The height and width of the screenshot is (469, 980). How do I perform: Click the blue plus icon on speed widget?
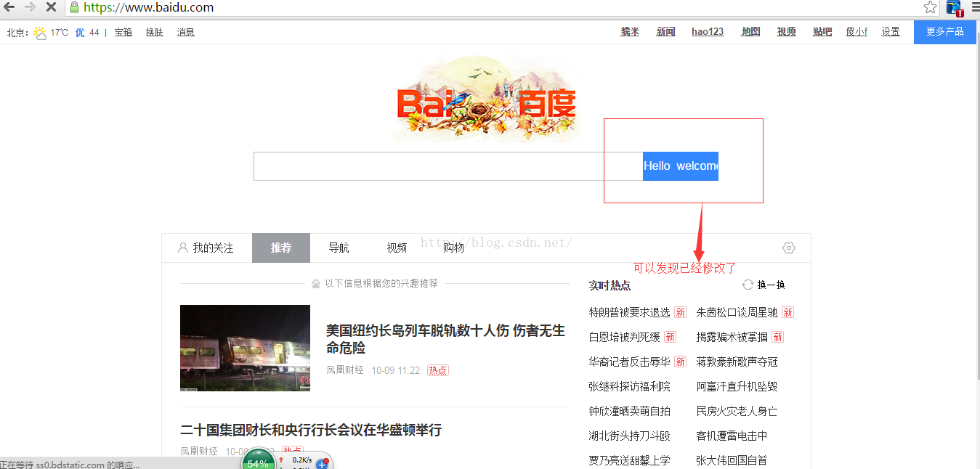coord(323,463)
